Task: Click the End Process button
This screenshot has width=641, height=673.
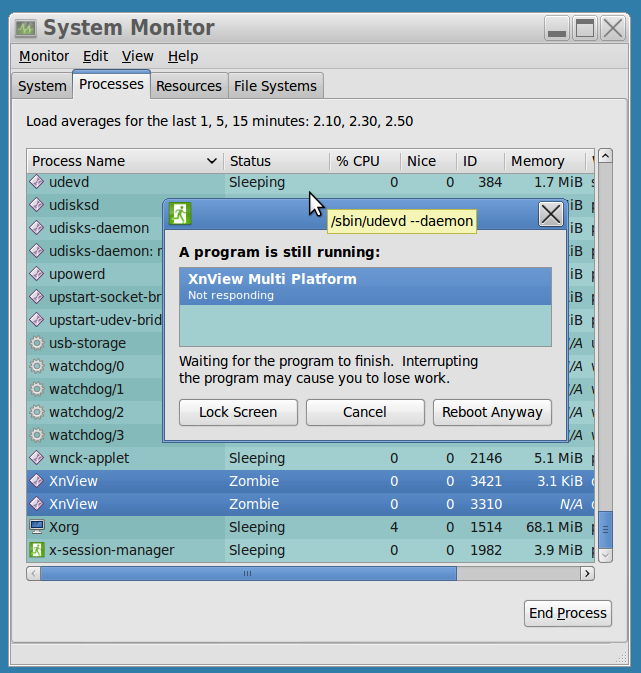Action: (568, 613)
